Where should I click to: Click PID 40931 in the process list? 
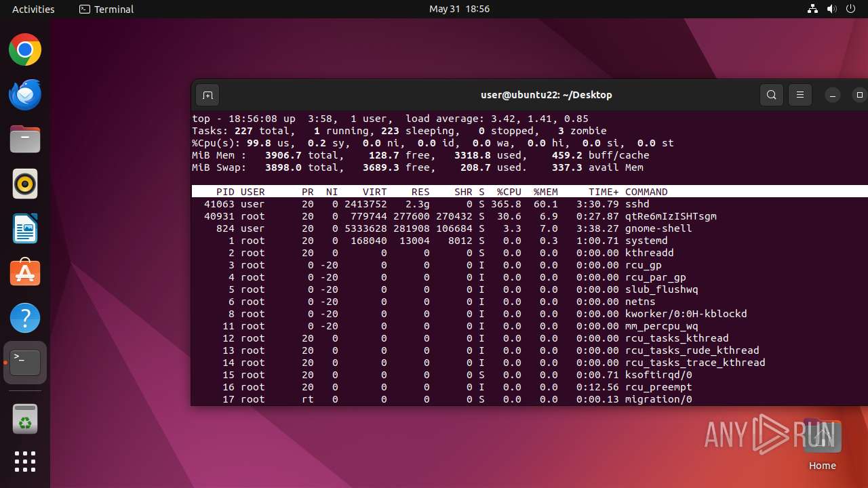(x=219, y=216)
